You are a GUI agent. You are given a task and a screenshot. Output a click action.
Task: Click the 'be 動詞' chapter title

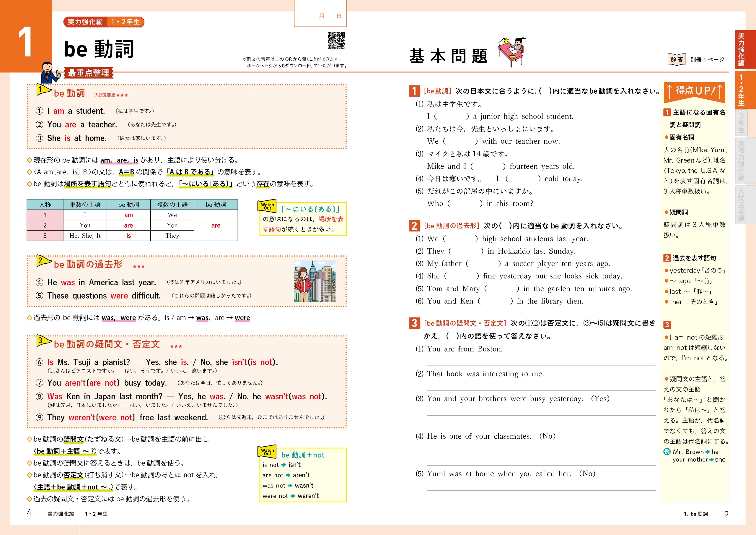click(x=99, y=49)
